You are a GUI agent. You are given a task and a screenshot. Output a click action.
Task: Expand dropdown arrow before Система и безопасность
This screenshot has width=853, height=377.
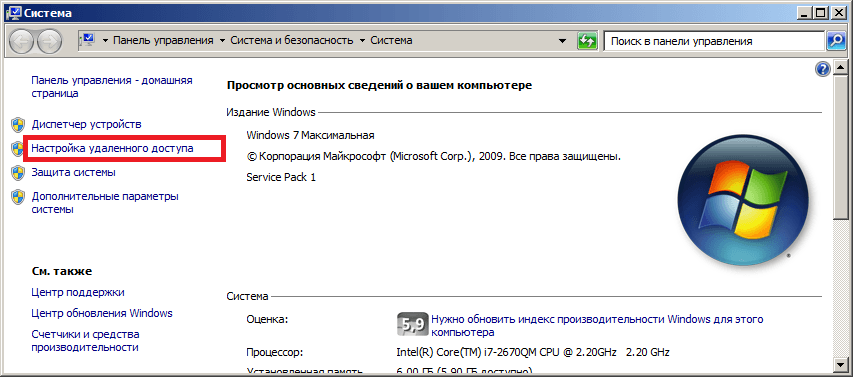tap(222, 41)
